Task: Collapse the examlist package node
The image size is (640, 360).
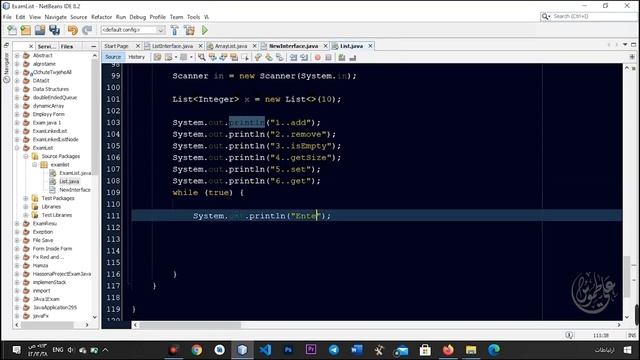Action: coord(35,164)
